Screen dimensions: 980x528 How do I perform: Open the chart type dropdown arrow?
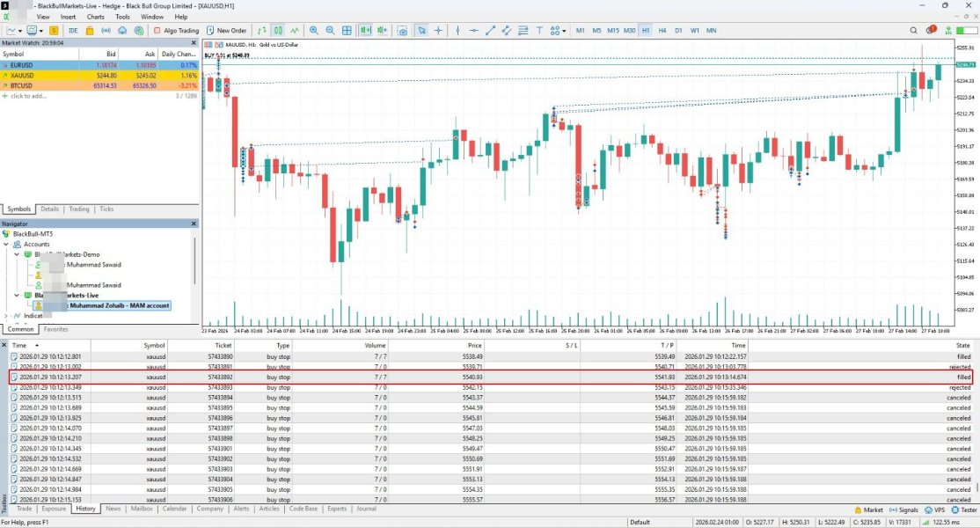click(x=20, y=31)
